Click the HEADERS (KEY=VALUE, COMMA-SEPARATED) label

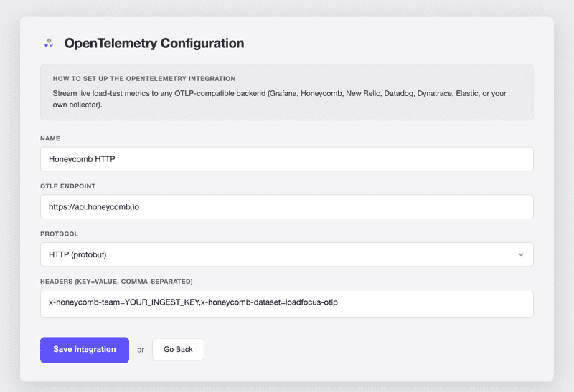click(x=116, y=282)
